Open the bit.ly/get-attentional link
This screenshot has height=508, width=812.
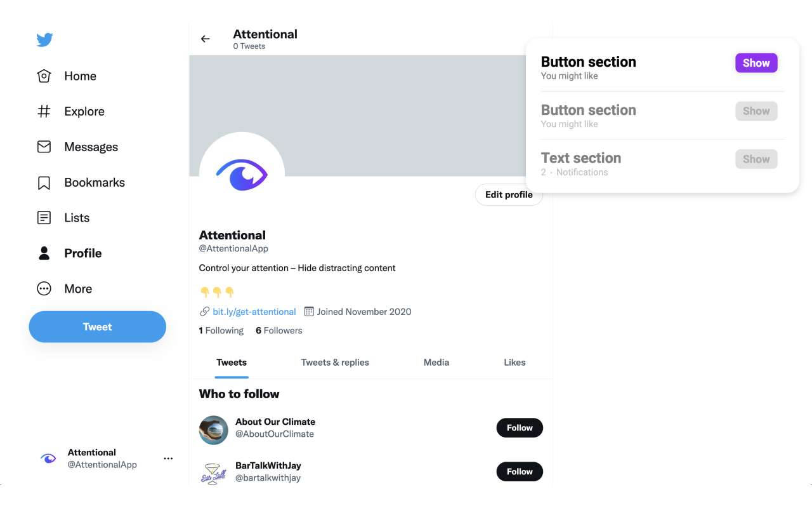(x=254, y=311)
